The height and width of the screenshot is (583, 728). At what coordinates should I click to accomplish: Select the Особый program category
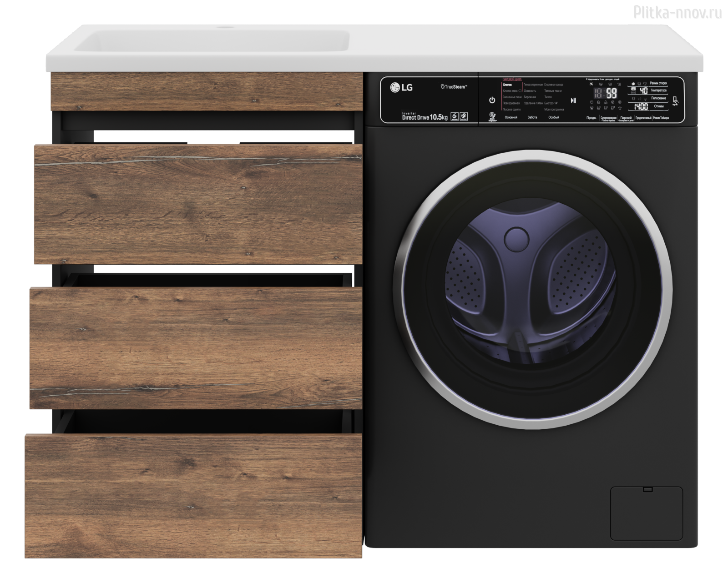553,117
